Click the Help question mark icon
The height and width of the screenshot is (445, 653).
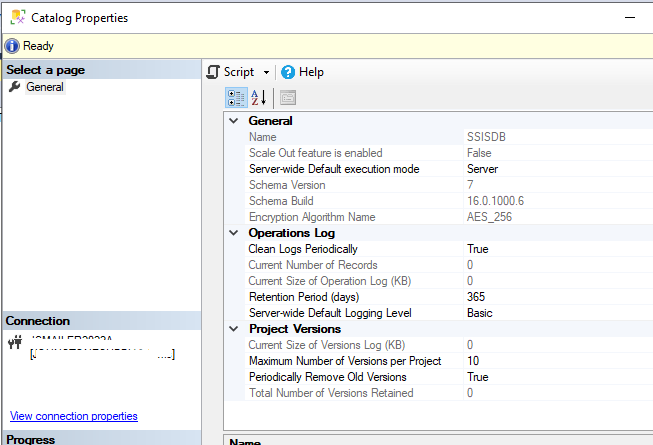[288, 72]
